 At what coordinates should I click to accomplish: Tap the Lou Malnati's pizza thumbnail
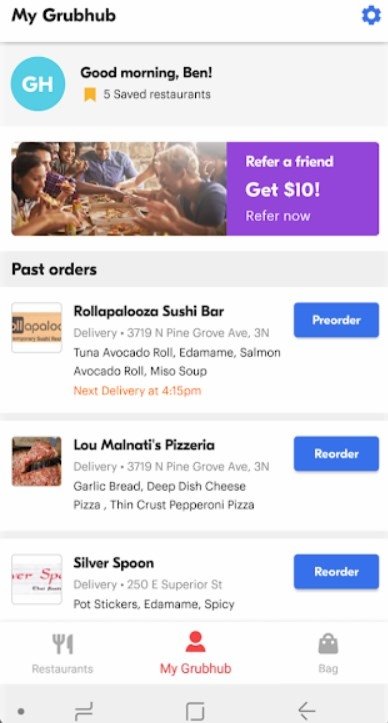[36, 462]
